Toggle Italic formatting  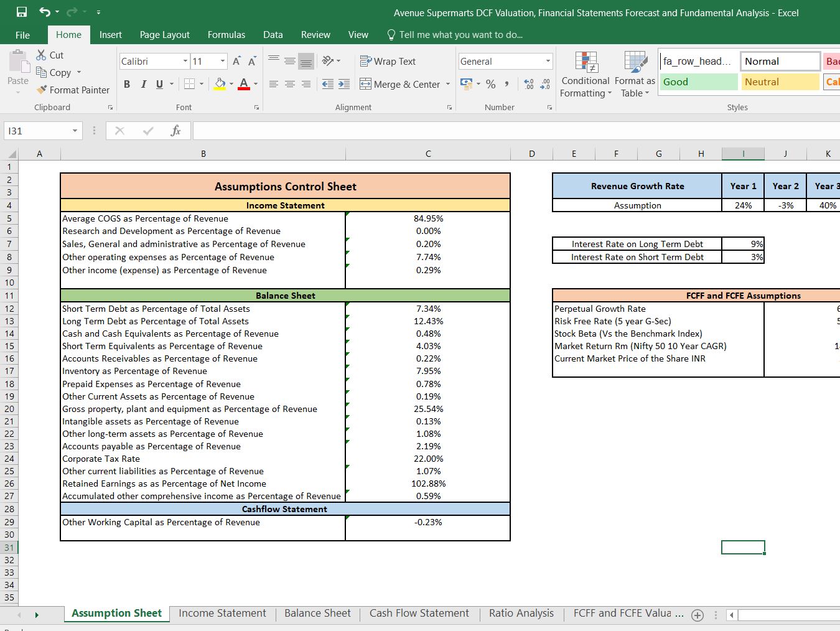(143, 84)
